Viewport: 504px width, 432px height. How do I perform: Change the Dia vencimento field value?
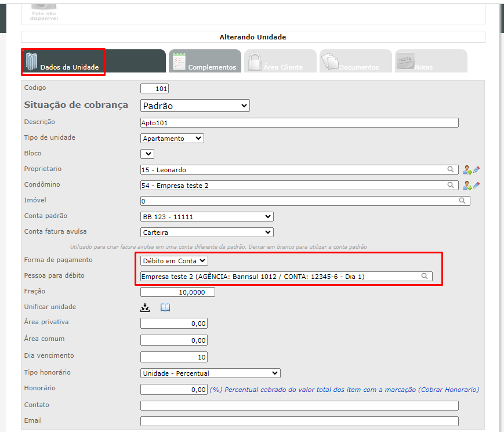(x=174, y=357)
